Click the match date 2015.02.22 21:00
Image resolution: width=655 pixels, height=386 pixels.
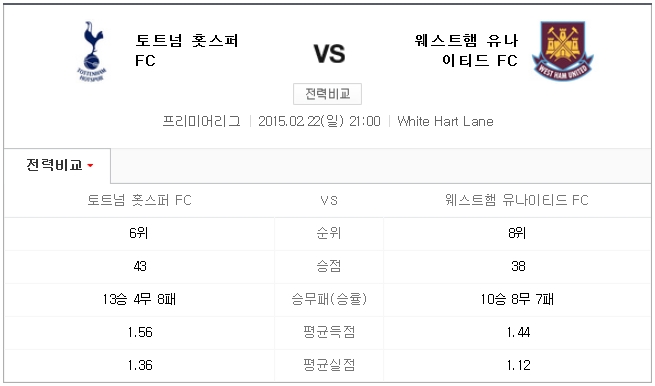(x=320, y=121)
